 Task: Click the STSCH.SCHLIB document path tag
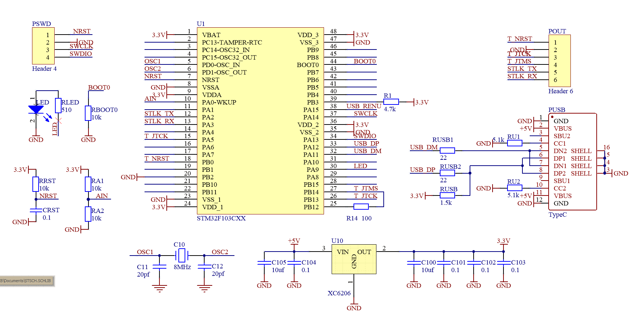click(x=27, y=281)
